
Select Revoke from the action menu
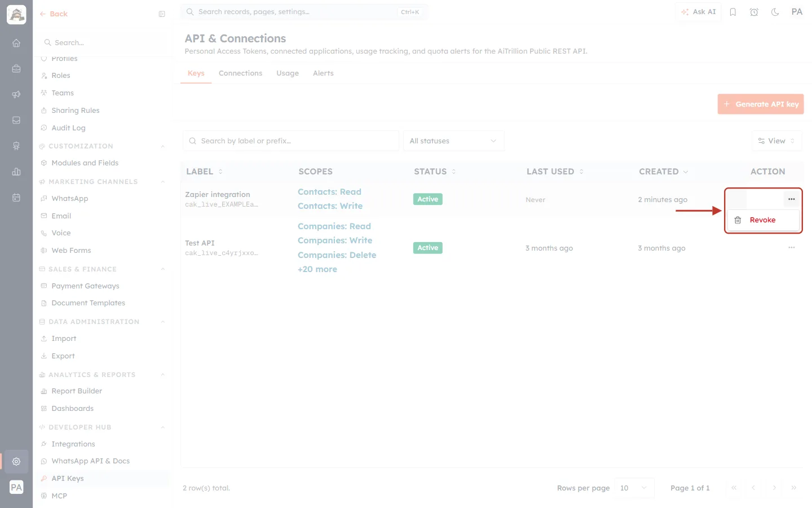click(764, 220)
